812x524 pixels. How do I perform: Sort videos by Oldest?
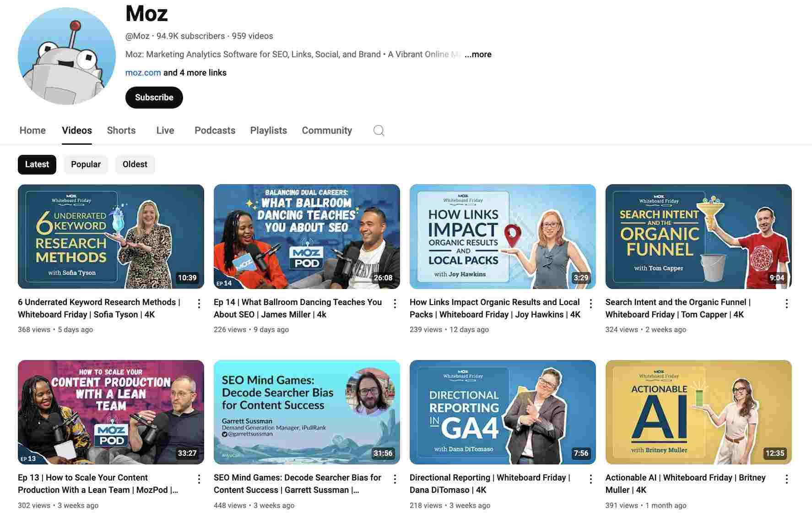(x=135, y=164)
